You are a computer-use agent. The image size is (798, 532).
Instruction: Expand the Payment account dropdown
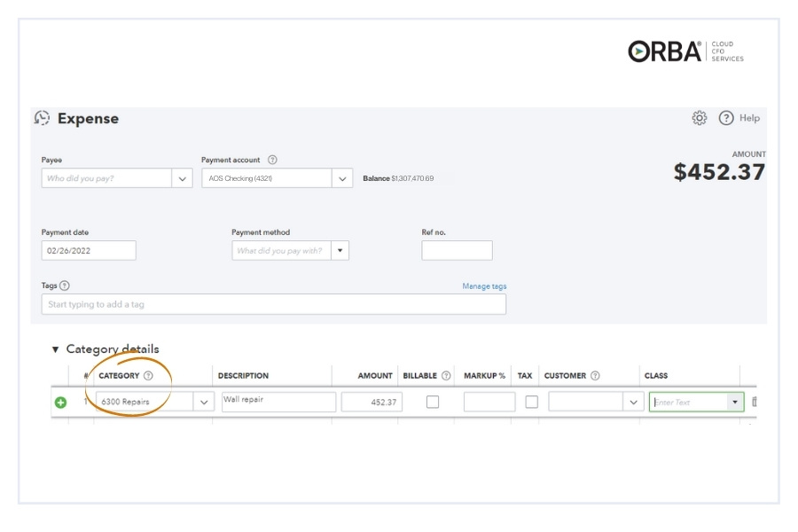(x=342, y=178)
